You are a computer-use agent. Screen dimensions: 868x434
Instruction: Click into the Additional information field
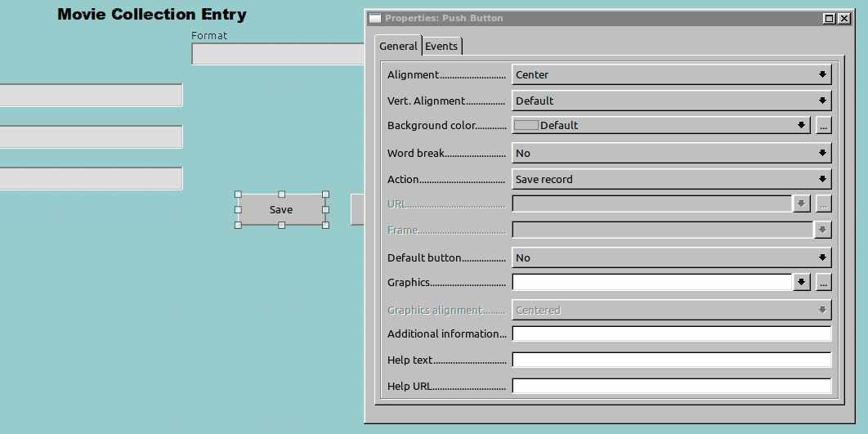tap(670, 333)
